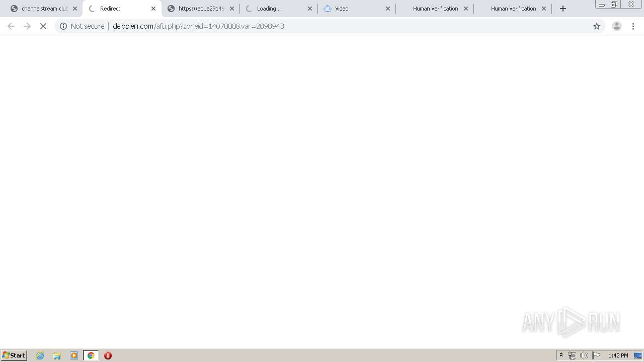Open network status tray icon

(x=572, y=355)
